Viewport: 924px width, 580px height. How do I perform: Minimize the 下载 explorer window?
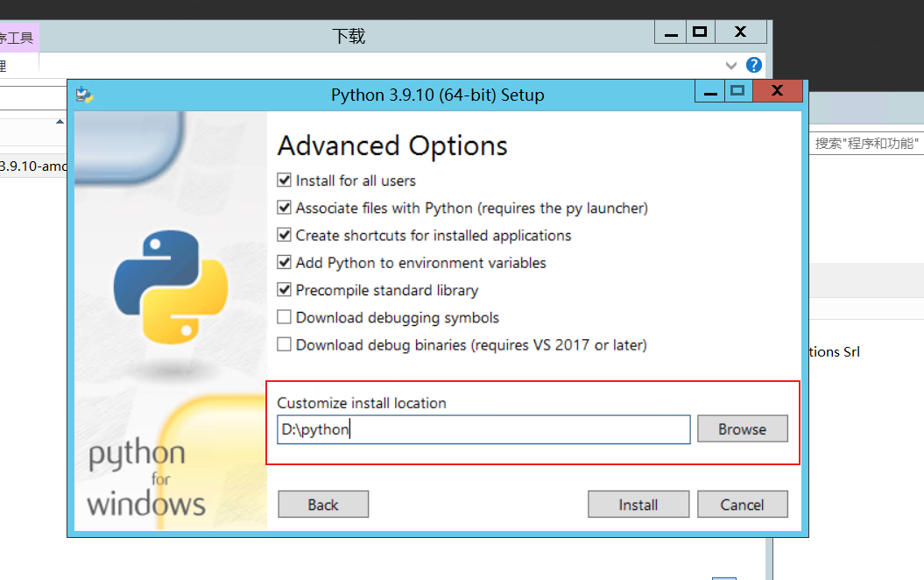671,32
